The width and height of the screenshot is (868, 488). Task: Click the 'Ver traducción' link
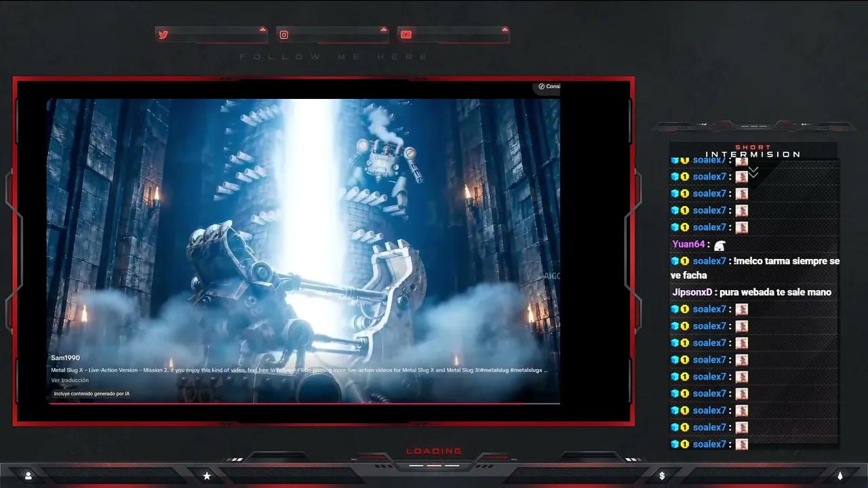point(70,380)
